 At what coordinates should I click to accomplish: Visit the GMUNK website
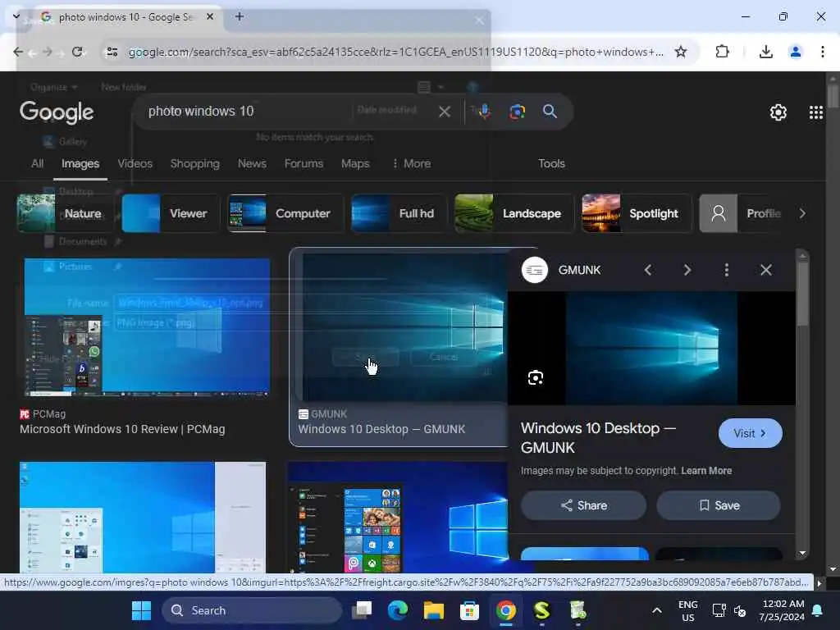pyautogui.click(x=750, y=433)
